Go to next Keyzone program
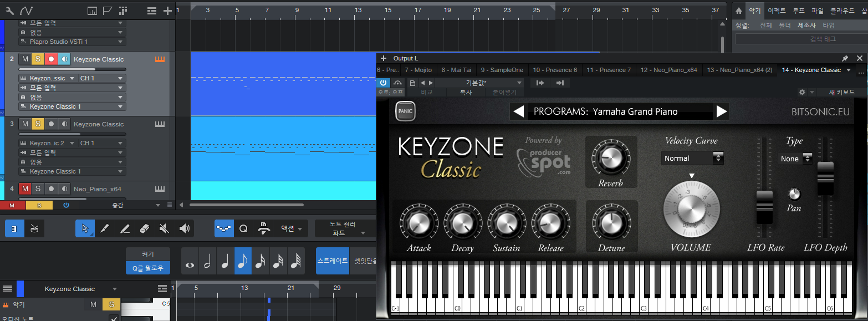Image resolution: width=868 pixels, height=321 pixels. pyautogui.click(x=721, y=111)
